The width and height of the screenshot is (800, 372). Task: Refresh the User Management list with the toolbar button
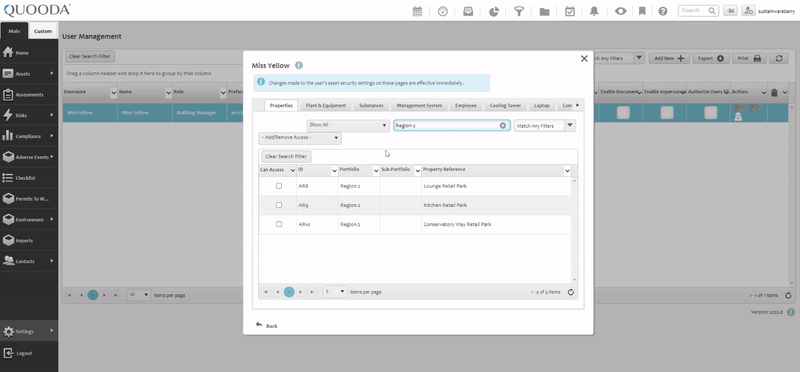pos(779,58)
